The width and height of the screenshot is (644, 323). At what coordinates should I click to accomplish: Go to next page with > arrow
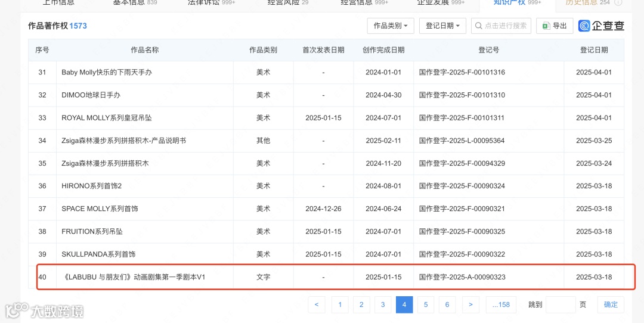(470, 305)
